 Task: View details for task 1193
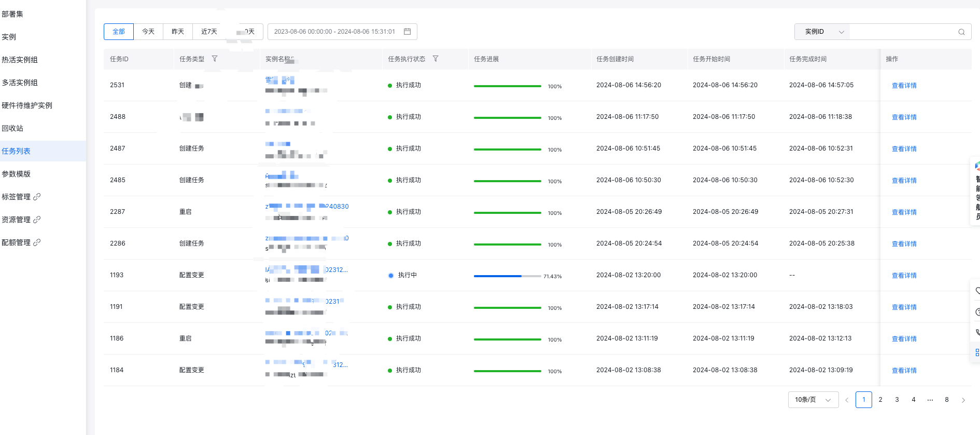[x=904, y=276]
